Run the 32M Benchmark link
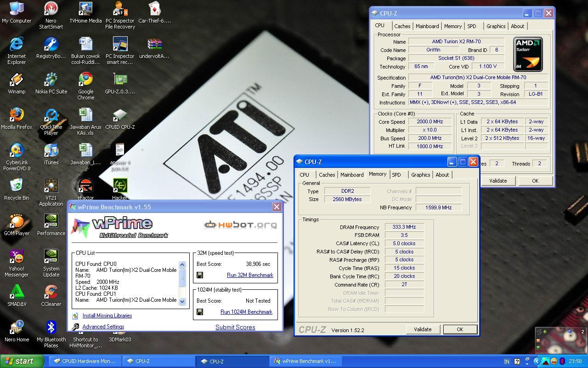This screenshot has width=588, height=368. (250, 275)
